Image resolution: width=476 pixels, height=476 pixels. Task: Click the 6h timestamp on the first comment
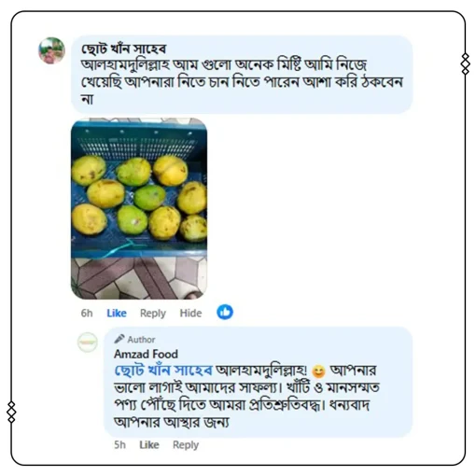[x=87, y=313]
